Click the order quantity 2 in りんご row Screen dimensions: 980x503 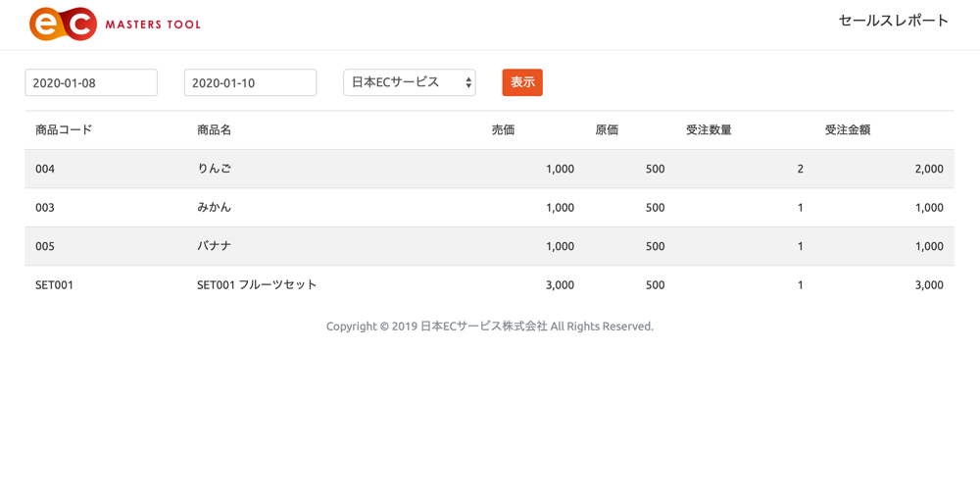[800, 169]
